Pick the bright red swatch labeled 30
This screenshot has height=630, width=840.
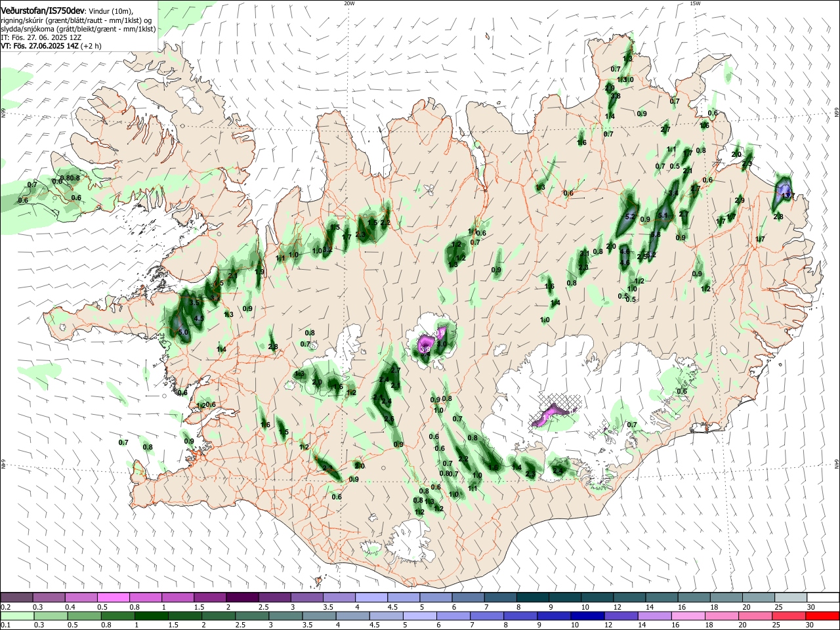[822, 616]
